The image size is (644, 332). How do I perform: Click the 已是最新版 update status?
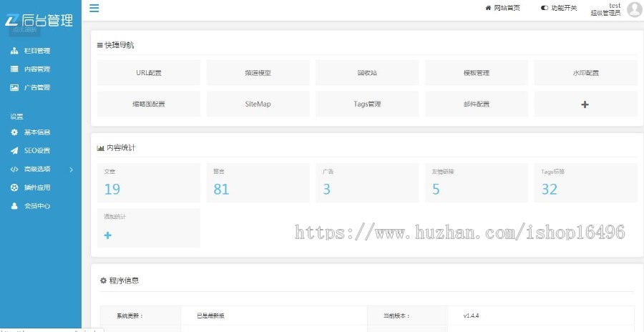210,316
